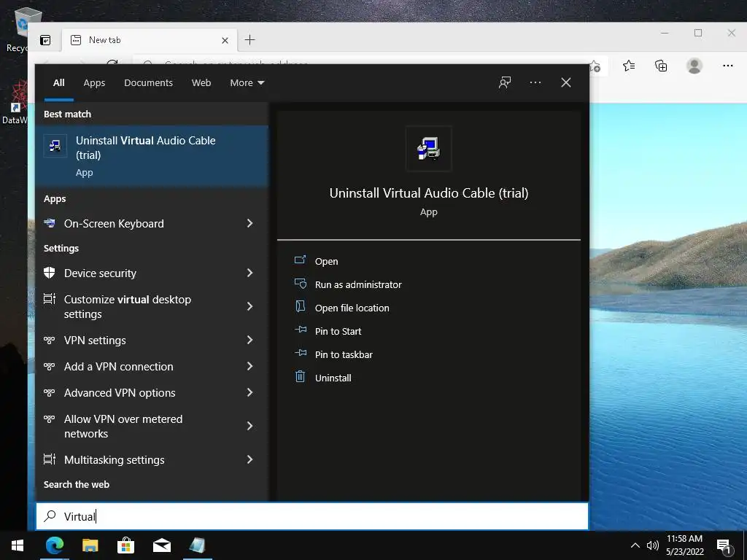Close the New tab in Edge
Viewport: 747px width, 560px height.
click(225, 41)
